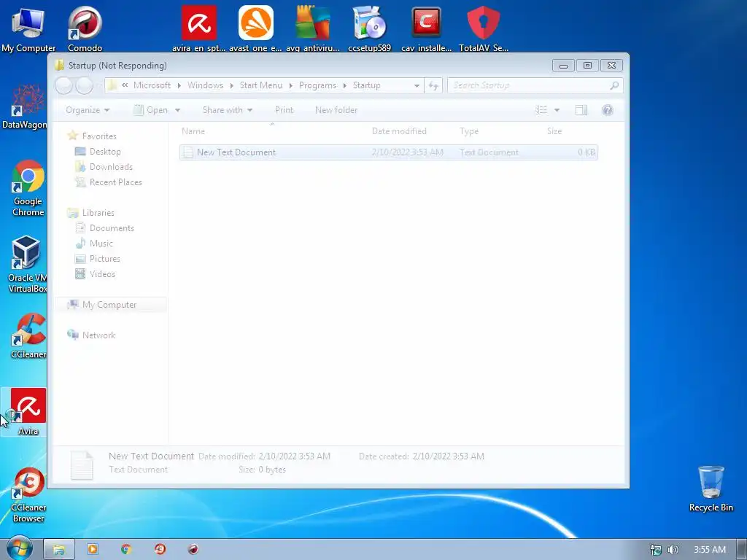Viewport: 747px width, 560px height.
Task: Select the avg_antivirus installer icon
Action: (x=312, y=28)
